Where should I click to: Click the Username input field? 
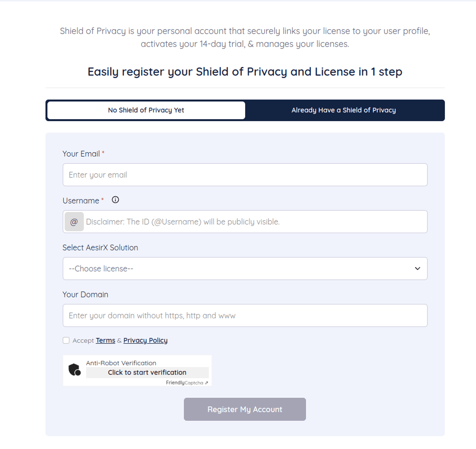254,221
